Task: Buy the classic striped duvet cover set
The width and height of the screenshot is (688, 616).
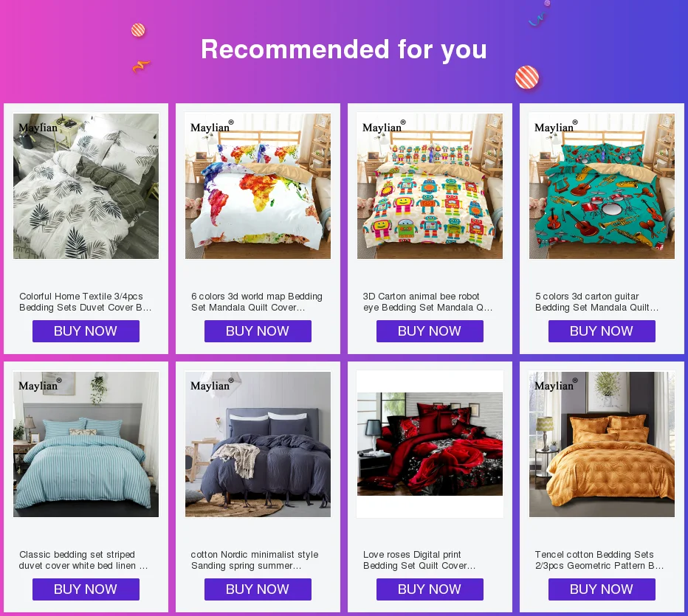Action: (x=86, y=589)
